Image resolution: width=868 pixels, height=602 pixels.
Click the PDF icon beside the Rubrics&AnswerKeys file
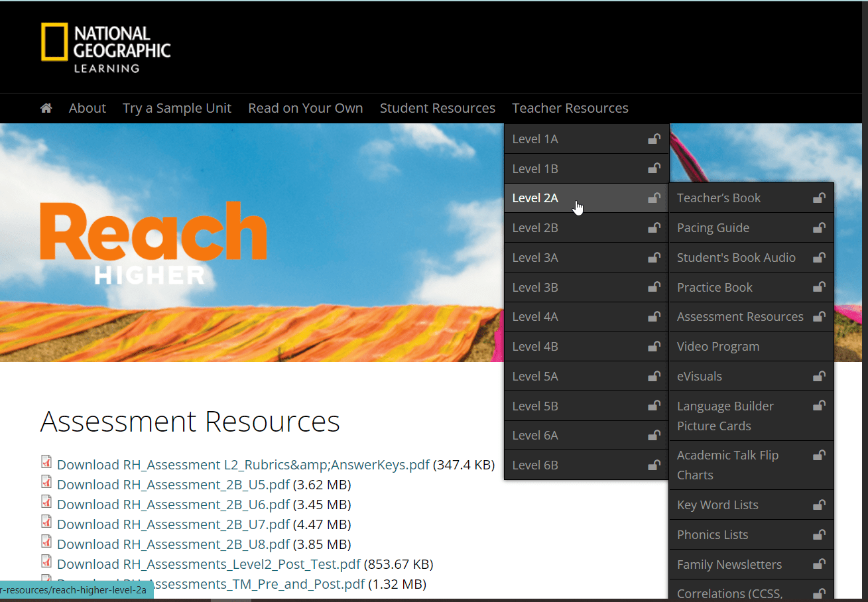pyautogui.click(x=46, y=461)
